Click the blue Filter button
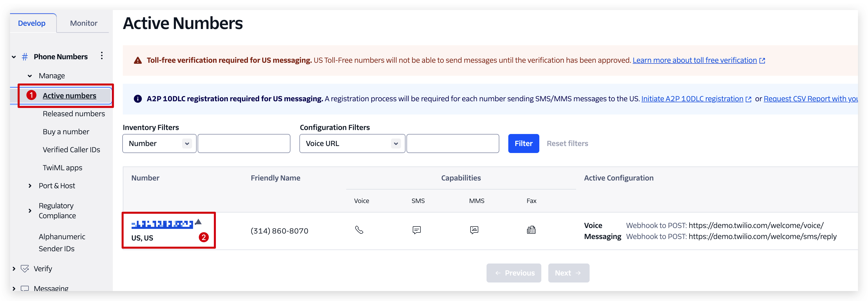 point(523,143)
